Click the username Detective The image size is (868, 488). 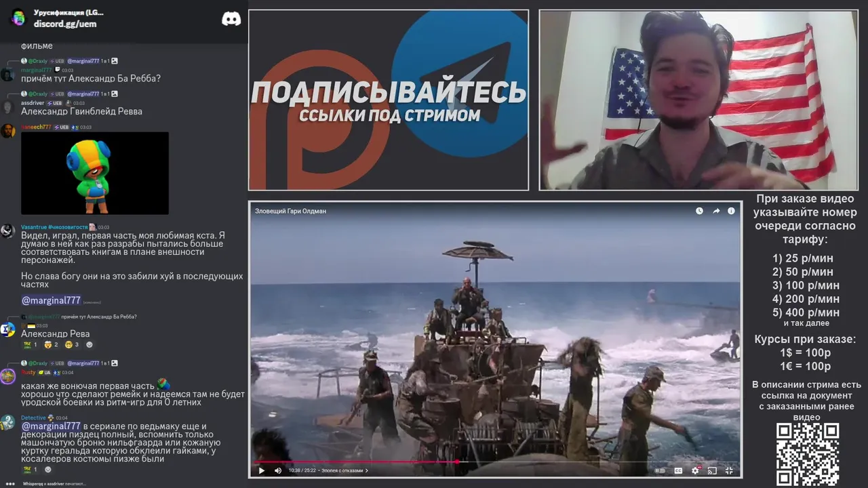[33, 418]
